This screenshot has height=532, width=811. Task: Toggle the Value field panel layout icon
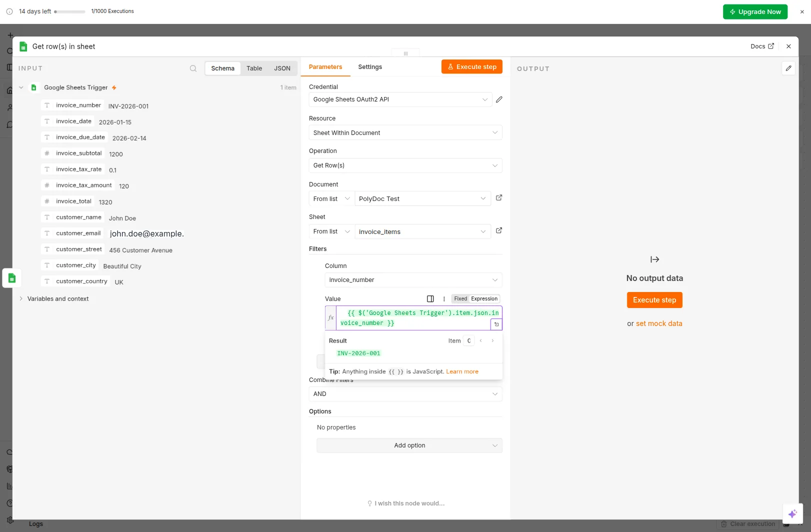point(430,299)
